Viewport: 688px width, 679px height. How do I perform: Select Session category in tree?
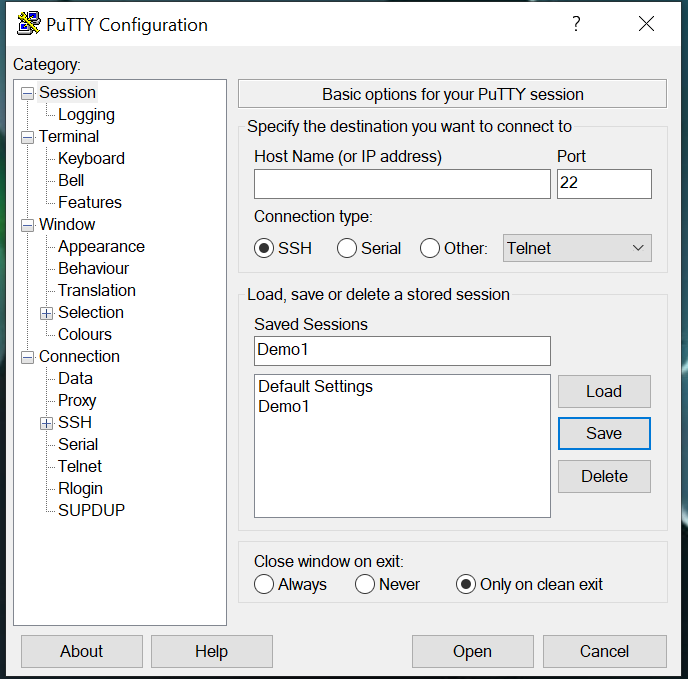point(67,93)
